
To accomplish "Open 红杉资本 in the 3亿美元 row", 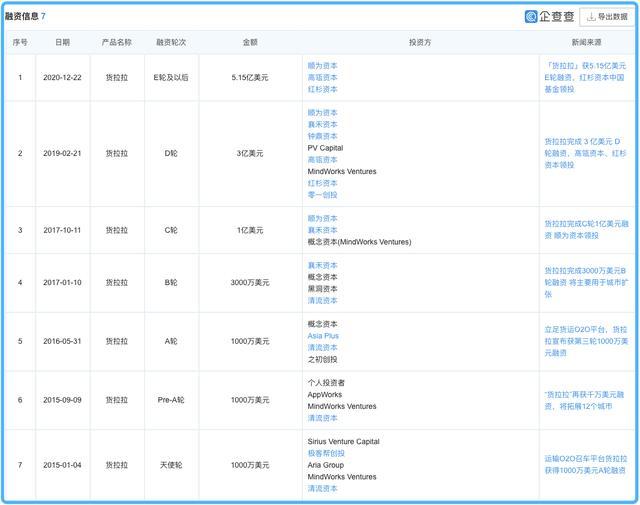I will 322,183.
